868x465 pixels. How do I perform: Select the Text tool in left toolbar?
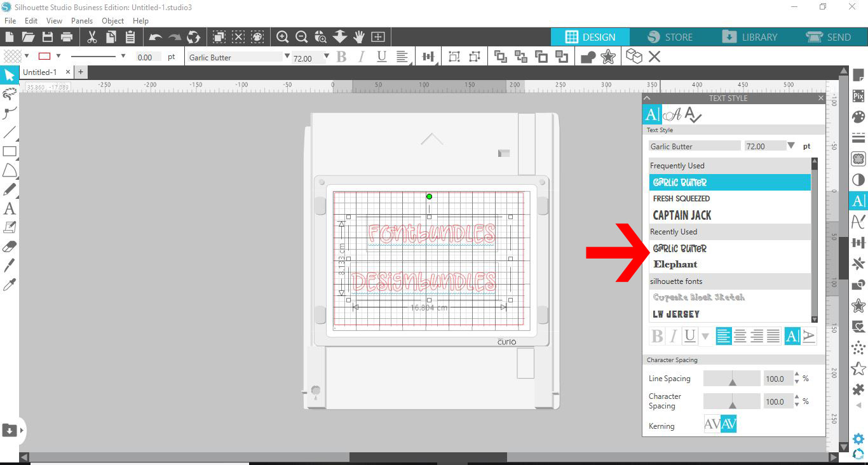pos(10,208)
